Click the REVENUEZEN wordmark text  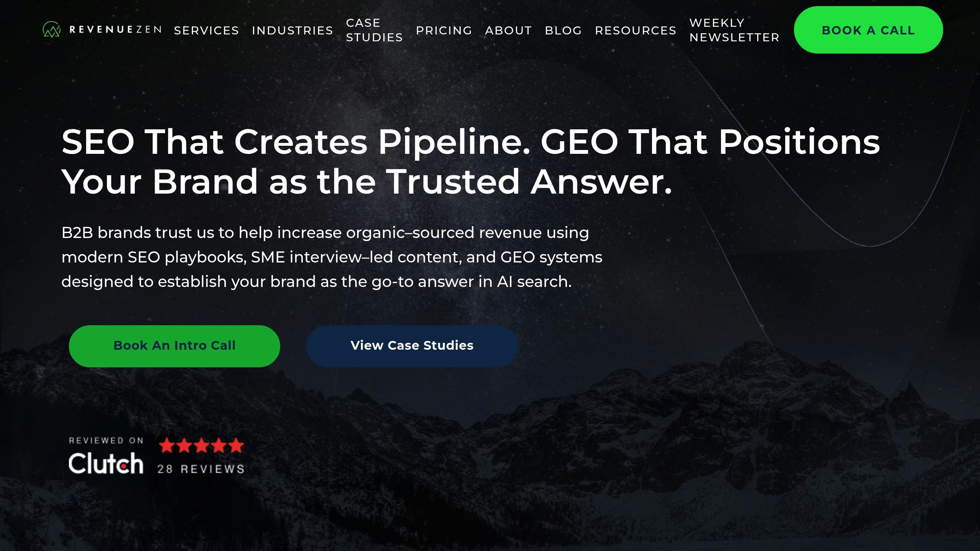pos(115,30)
